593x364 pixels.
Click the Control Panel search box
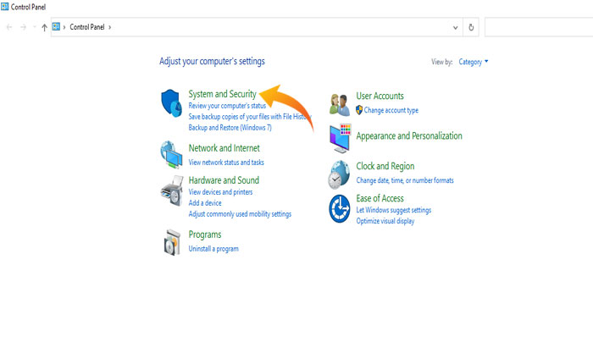[537, 27]
